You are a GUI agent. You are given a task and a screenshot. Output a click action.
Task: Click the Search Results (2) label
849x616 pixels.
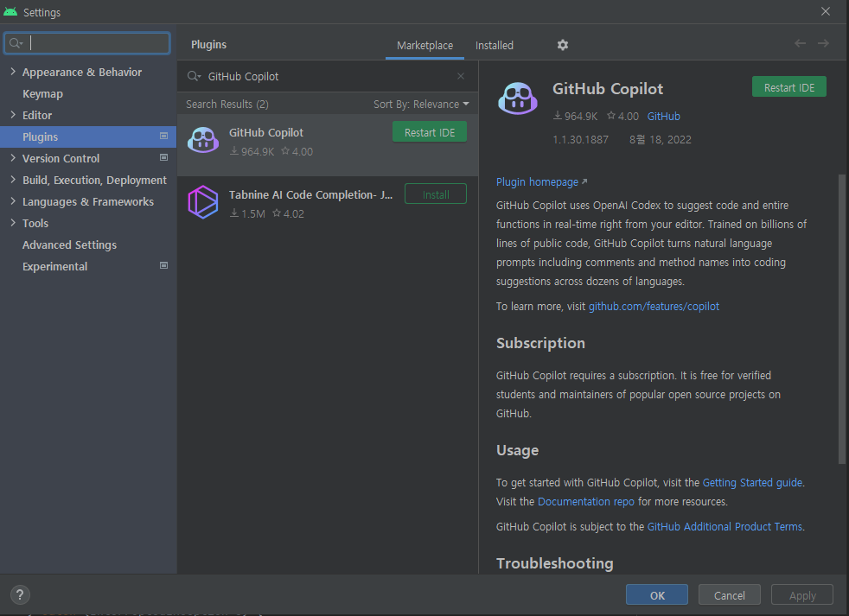pos(227,104)
